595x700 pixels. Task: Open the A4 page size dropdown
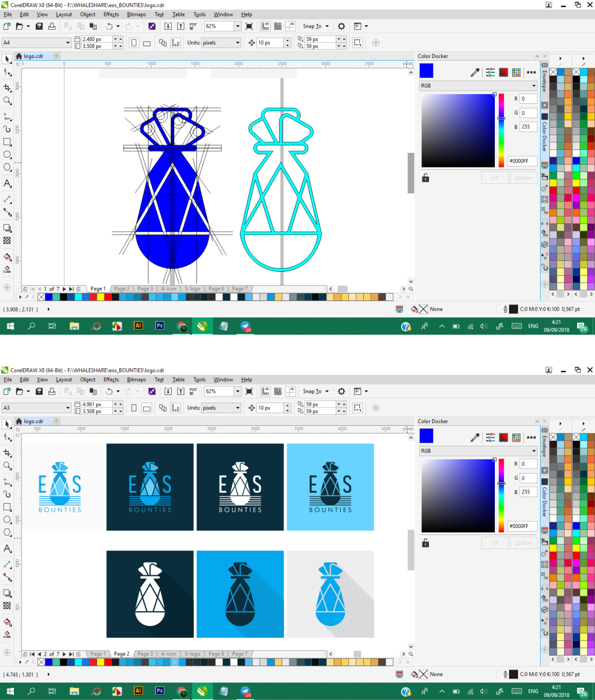(x=68, y=43)
